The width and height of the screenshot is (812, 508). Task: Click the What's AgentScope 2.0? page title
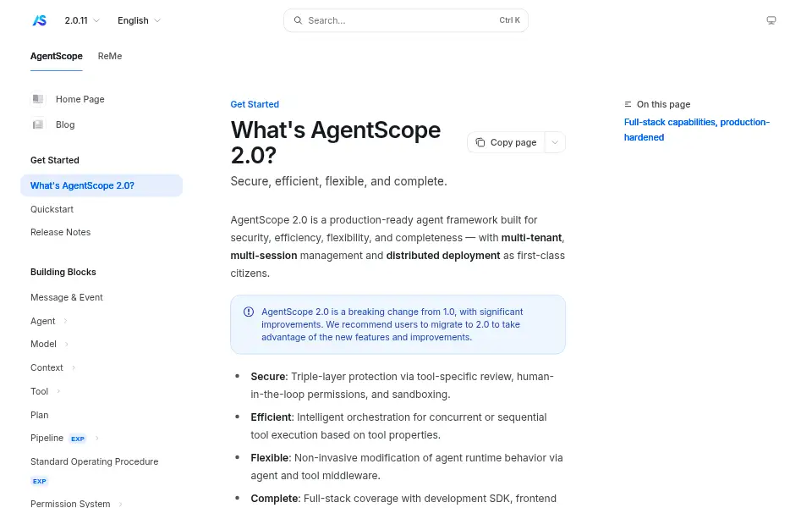click(x=336, y=142)
